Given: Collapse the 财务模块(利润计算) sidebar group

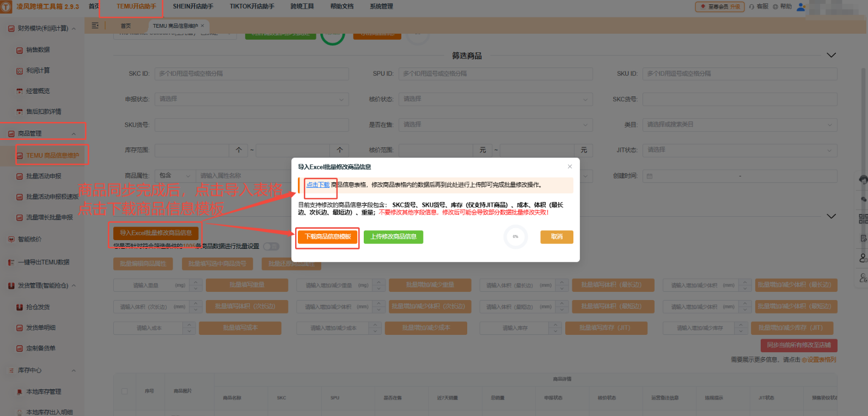Looking at the screenshot, I should point(74,29).
